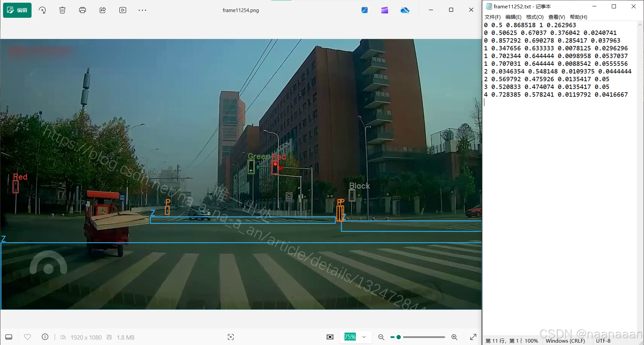Open Notepad 帮助(H) menu
This screenshot has height=345, width=644.
578,17
